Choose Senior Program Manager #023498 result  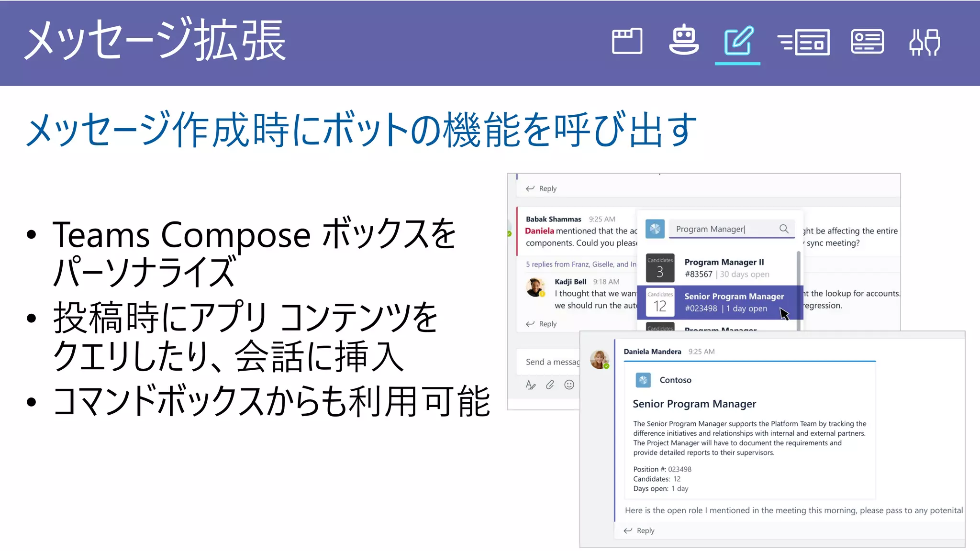click(x=719, y=302)
